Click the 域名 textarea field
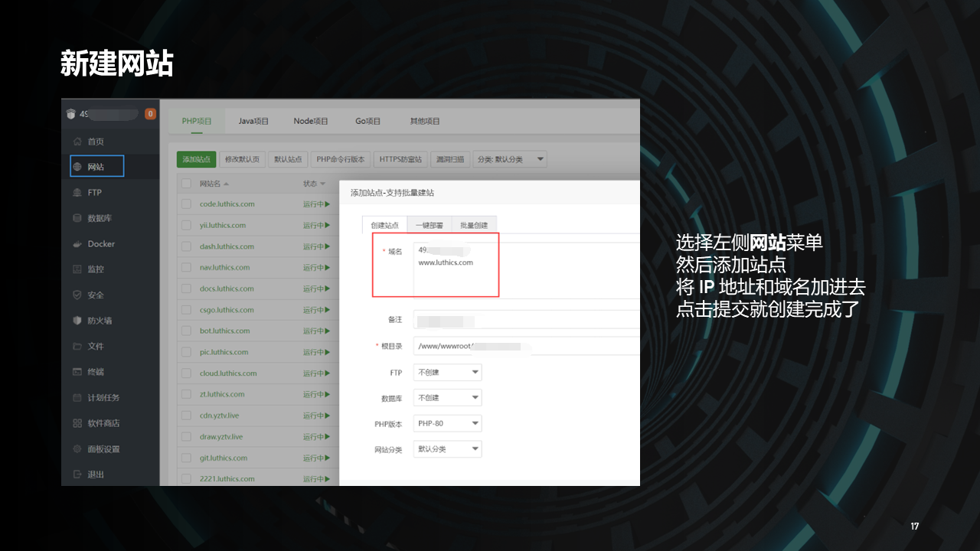980x551 pixels. tap(527, 270)
